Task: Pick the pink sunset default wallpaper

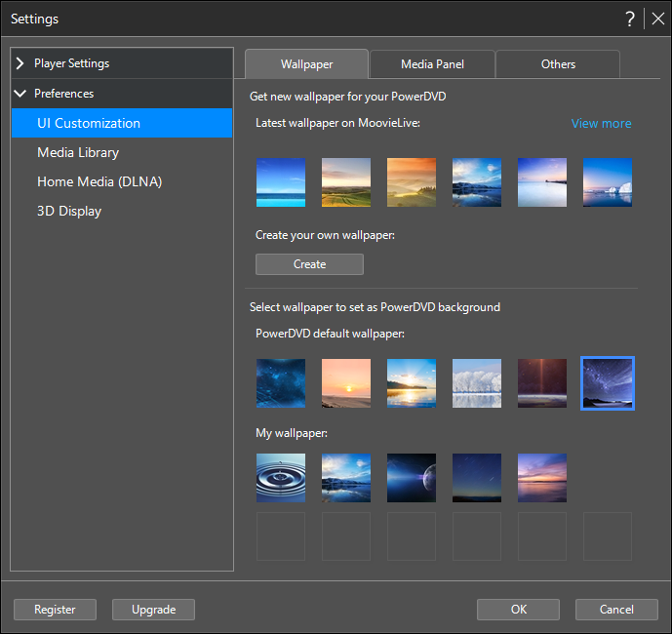Action: click(x=346, y=383)
